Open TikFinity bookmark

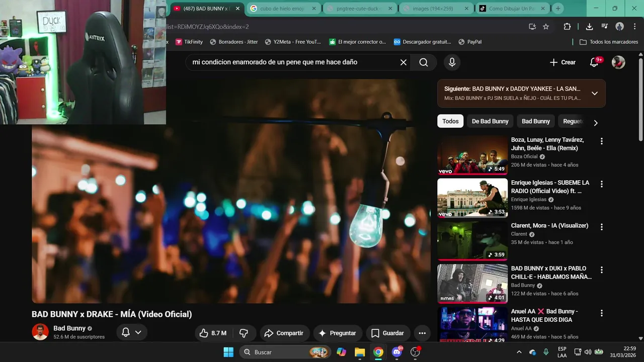pos(189,42)
